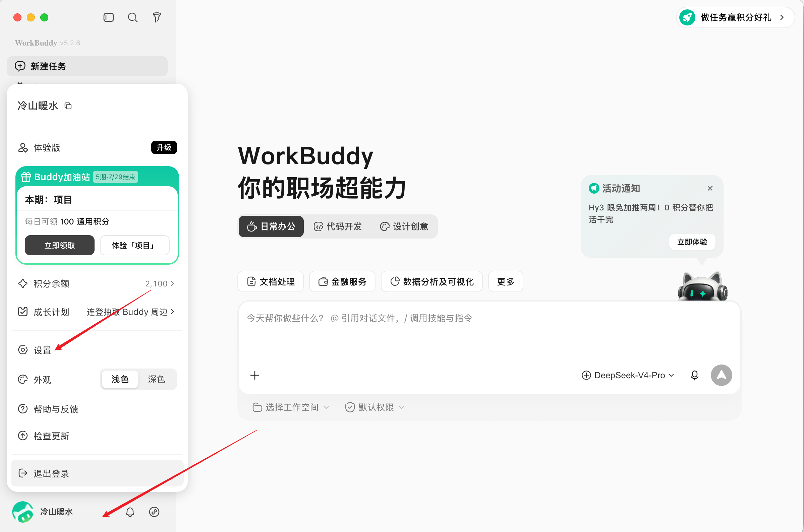Click the 体验「项目」 button

pos(134,245)
